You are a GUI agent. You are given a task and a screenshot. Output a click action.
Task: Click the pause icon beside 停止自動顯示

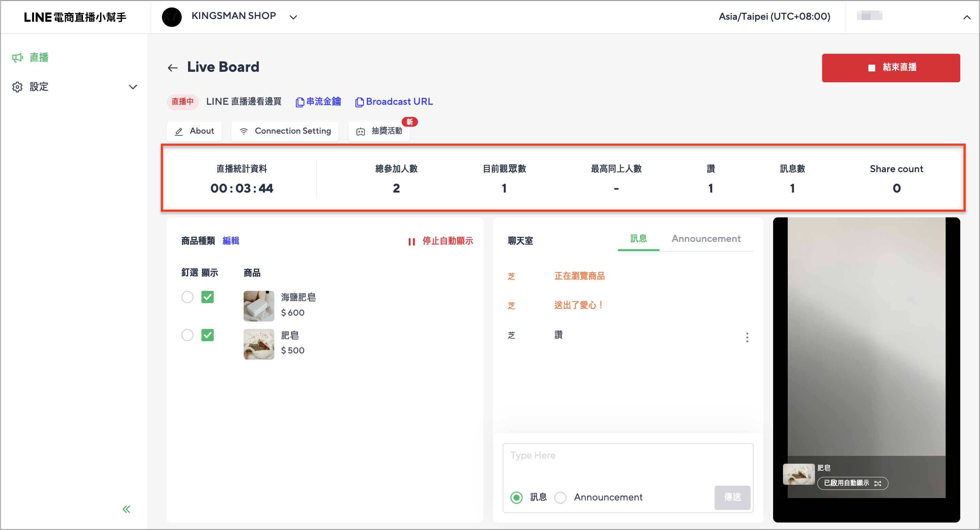coord(411,242)
